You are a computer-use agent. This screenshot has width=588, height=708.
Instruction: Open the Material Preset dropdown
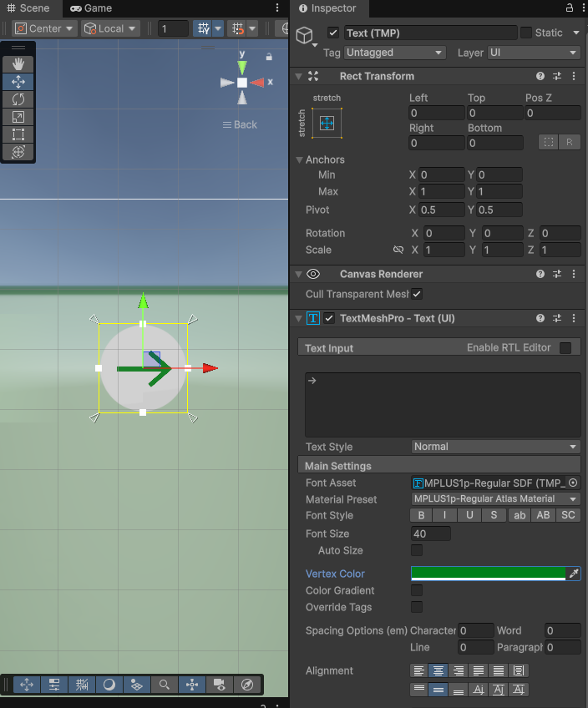click(x=496, y=499)
